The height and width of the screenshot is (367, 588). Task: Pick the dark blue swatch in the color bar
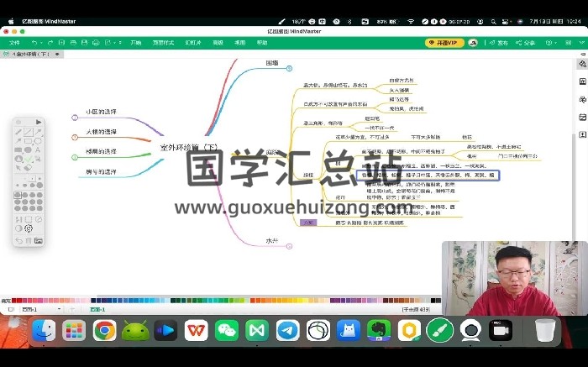[x=93, y=301]
